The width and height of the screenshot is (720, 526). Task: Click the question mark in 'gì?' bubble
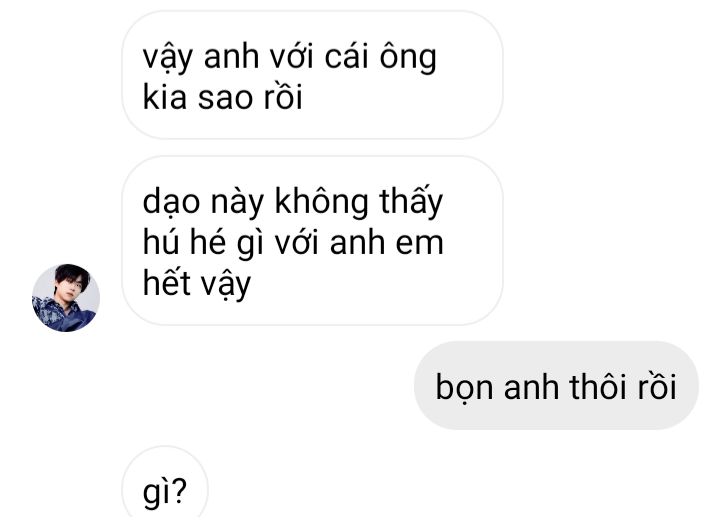tap(180, 490)
